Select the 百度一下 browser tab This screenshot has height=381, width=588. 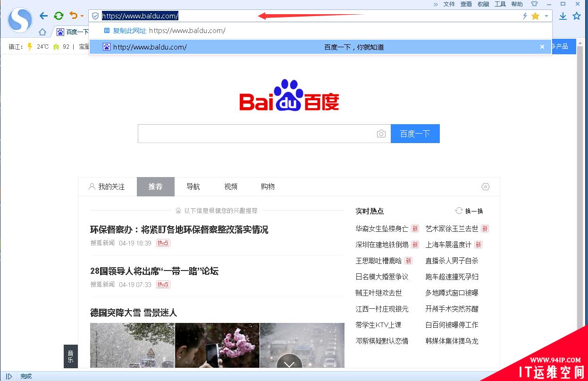pos(72,32)
